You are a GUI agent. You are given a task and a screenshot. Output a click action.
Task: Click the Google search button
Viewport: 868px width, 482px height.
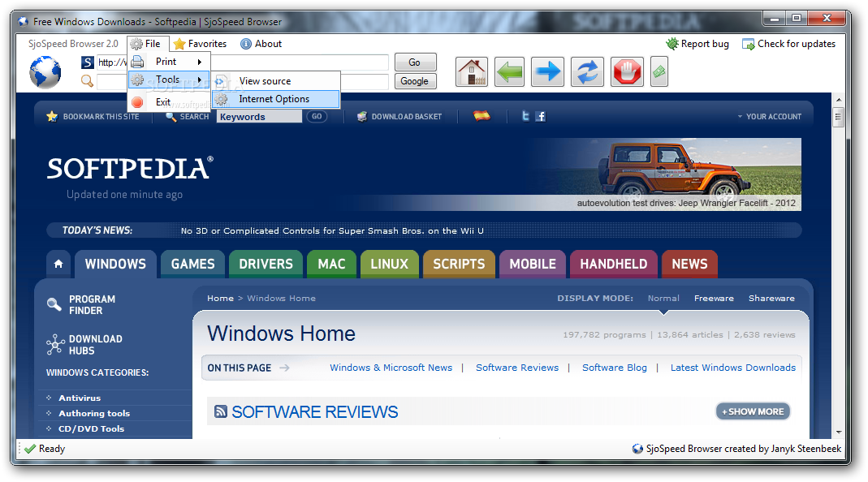pos(415,81)
